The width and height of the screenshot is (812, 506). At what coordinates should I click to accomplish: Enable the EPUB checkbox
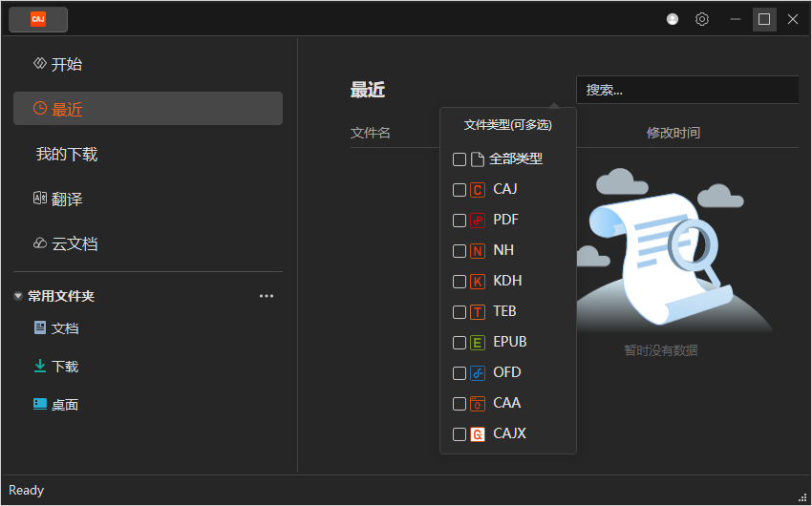click(x=459, y=343)
